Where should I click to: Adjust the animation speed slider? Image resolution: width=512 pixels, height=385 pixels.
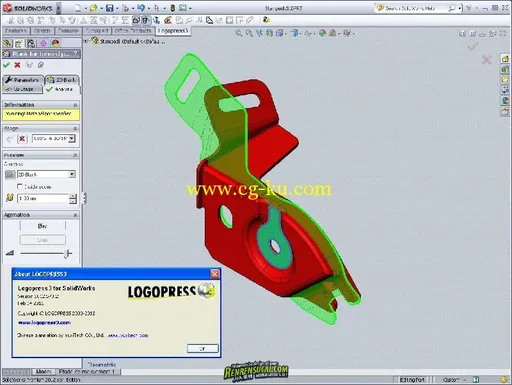(68, 253)
